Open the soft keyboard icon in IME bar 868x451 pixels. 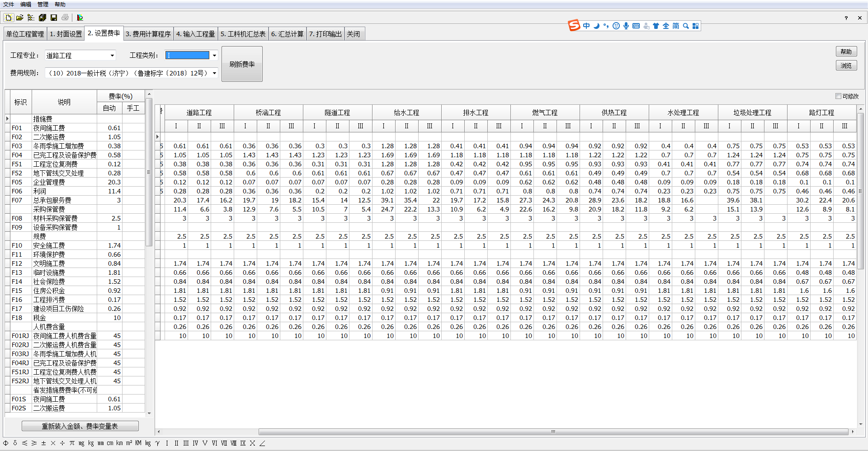636,26
